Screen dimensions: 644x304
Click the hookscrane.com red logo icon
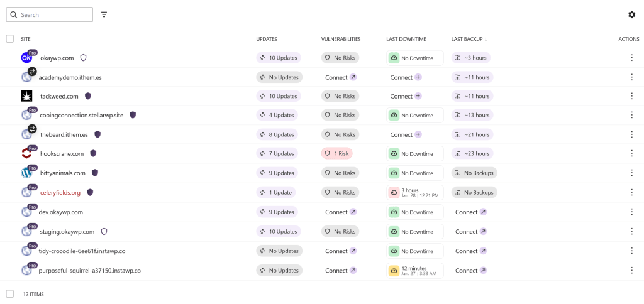tap(26, 153)
